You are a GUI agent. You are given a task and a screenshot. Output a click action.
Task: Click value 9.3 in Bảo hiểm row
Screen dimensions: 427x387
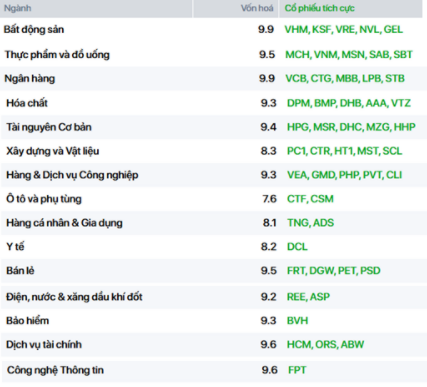tap(269, 321)
